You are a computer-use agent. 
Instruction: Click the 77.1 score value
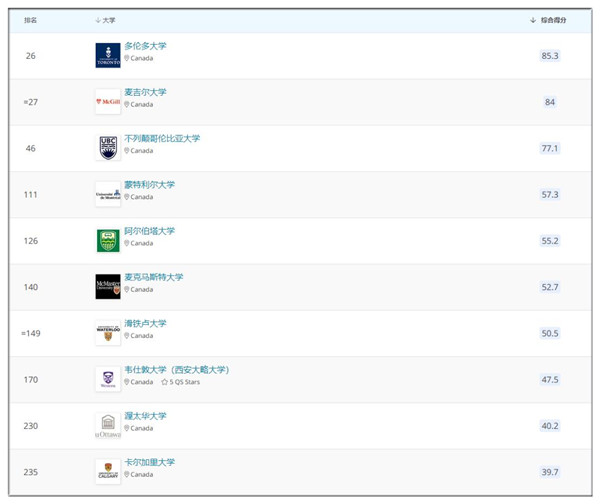pos(550,148)
